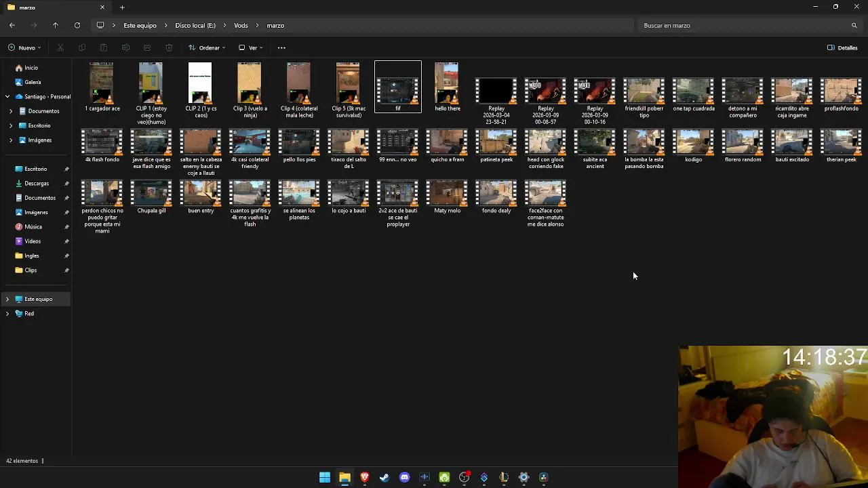
Task: Open Steam from the taskbar
Action: pos(384,478)
